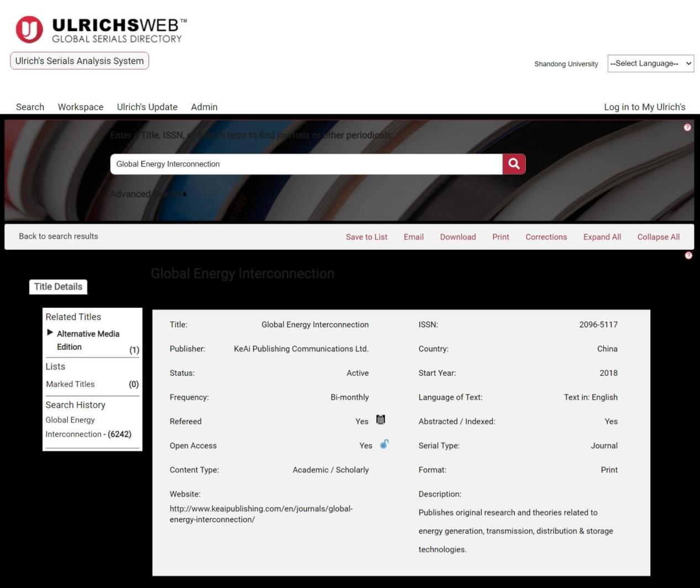Click Save to List
The height and width of the screenshot is (588, 700).
367,237
